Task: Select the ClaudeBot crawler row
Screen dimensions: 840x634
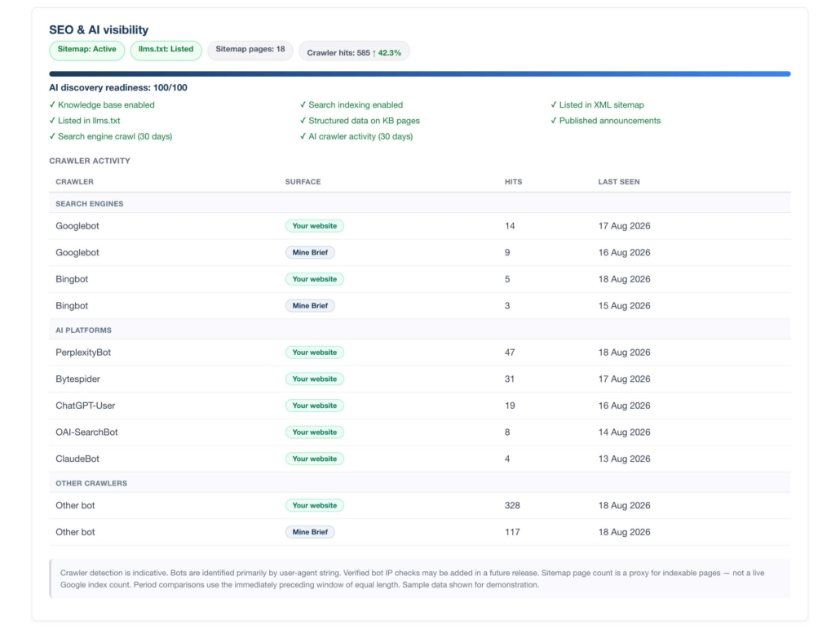Action: (x=420, y=459)
